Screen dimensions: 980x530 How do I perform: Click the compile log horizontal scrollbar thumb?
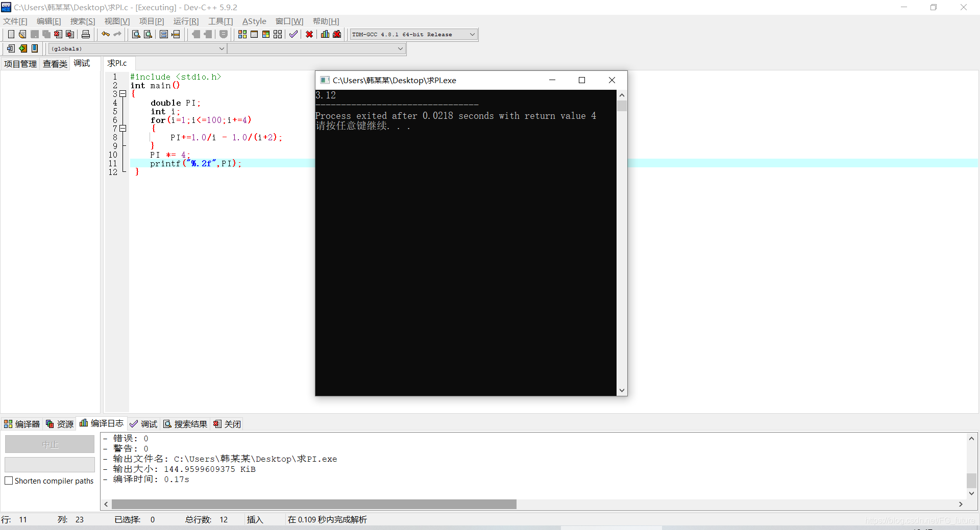314,504
